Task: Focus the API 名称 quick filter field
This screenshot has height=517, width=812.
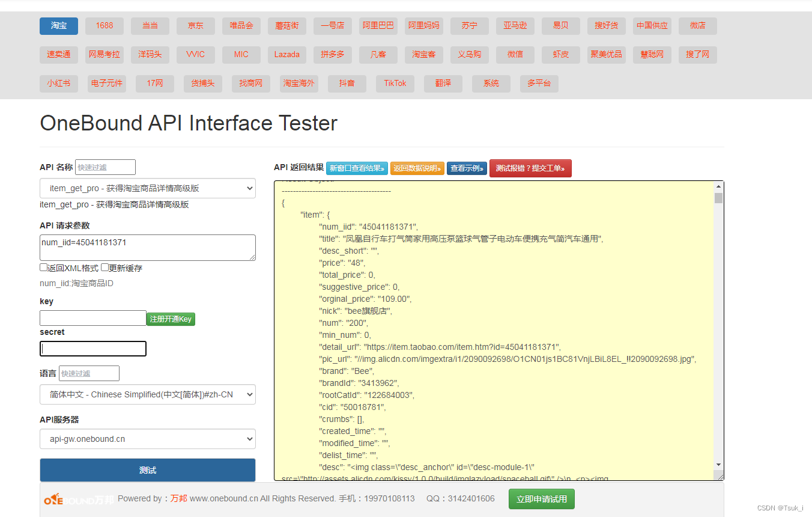Action: tap(105, 167)
